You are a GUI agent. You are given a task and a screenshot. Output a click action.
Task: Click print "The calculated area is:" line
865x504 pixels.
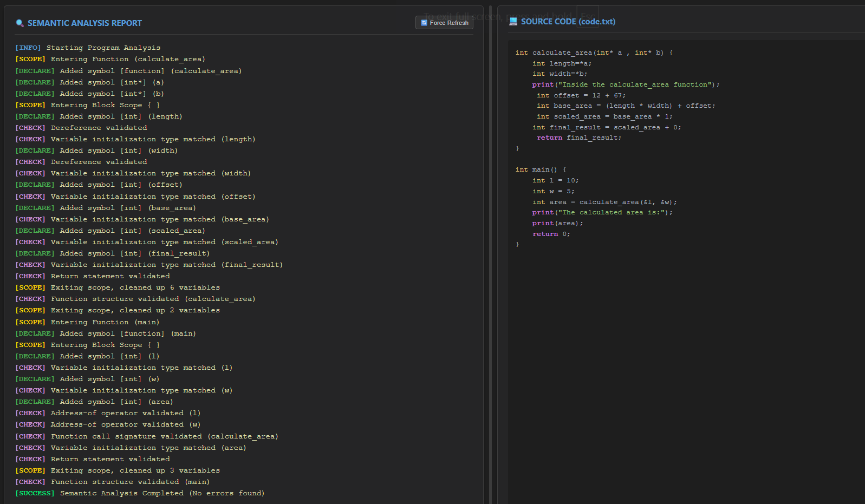[x=602, y=212]
